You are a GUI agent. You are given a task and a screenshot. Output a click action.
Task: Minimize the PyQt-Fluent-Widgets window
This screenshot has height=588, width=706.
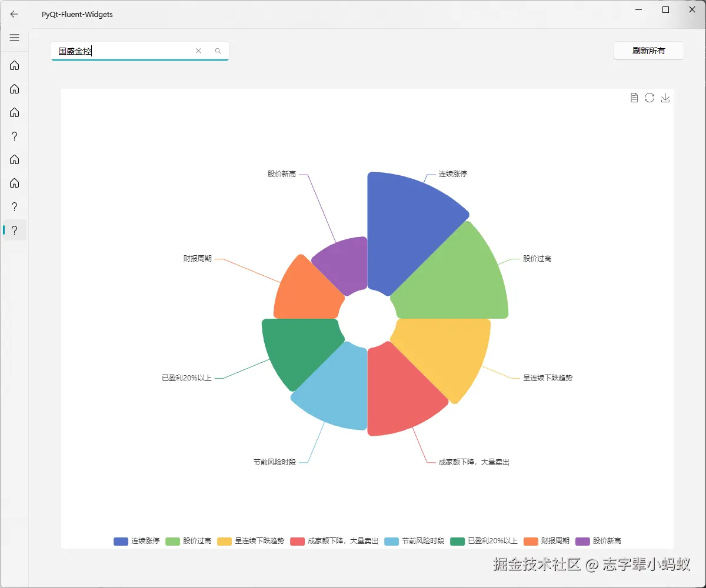[x=639, y=9]
